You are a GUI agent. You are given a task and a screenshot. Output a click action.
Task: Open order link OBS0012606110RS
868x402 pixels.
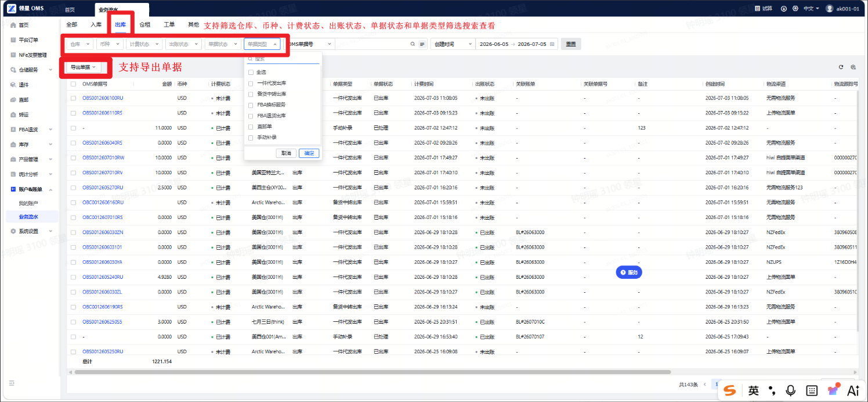coord(103,113)
